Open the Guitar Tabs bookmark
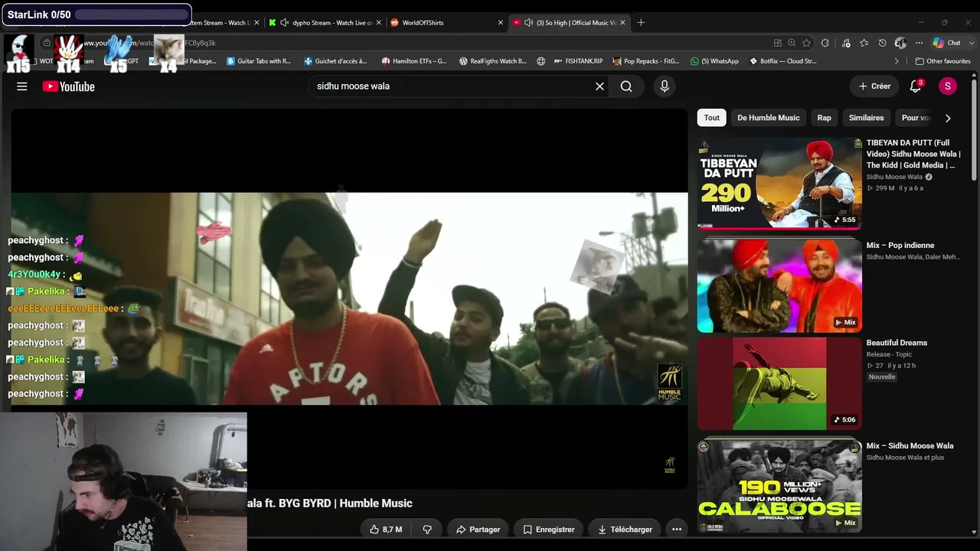Viewport: 980px width, 551px height. coord(259,61)
